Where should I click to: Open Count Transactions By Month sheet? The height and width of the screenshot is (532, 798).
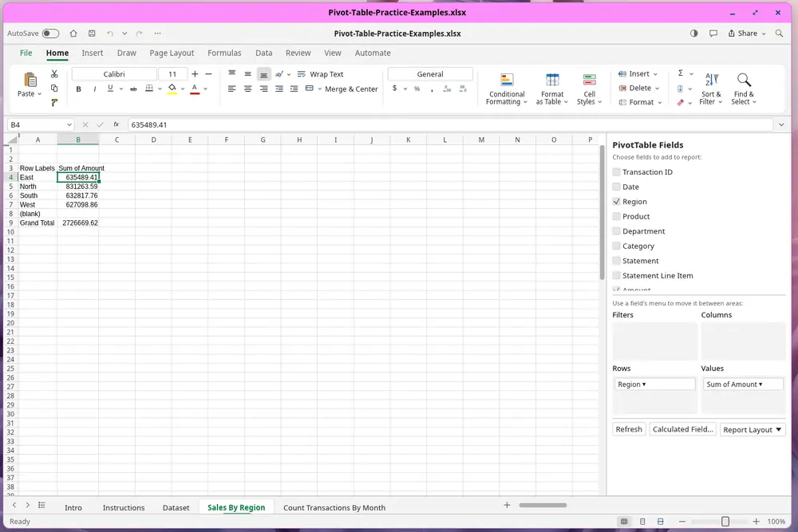click(334, 507)
